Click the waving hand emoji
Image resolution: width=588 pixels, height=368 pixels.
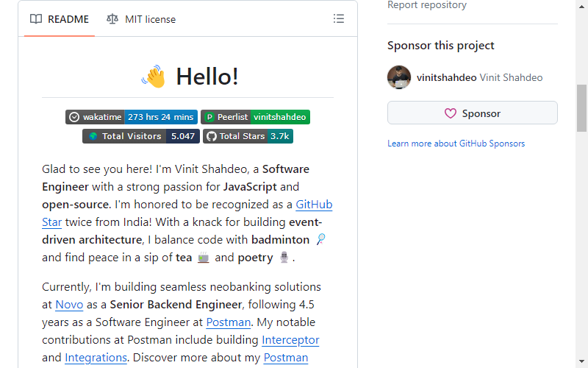tap(154, 77)
